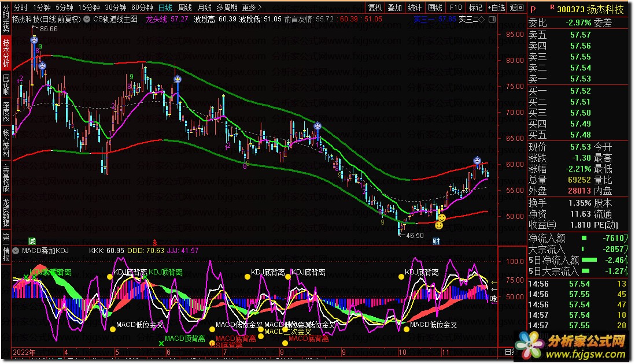The image size is (635, 364).
Task: Click the blue 财 marker at chart bottom
Action: (436, 242)
